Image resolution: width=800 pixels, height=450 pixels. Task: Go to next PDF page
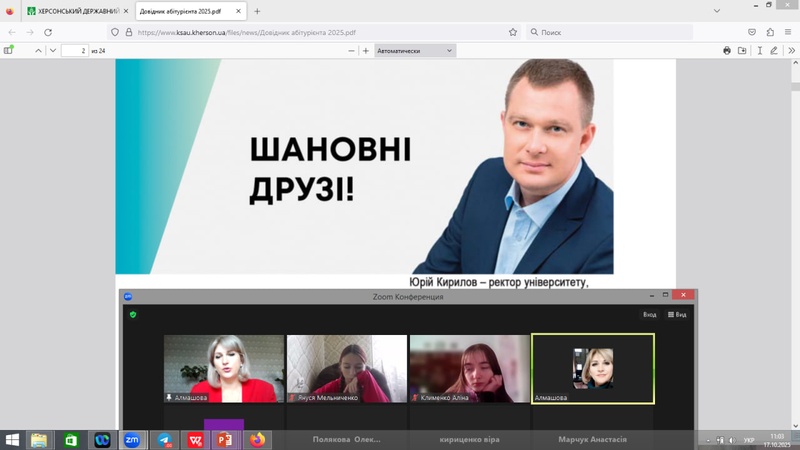click(52, 50)
